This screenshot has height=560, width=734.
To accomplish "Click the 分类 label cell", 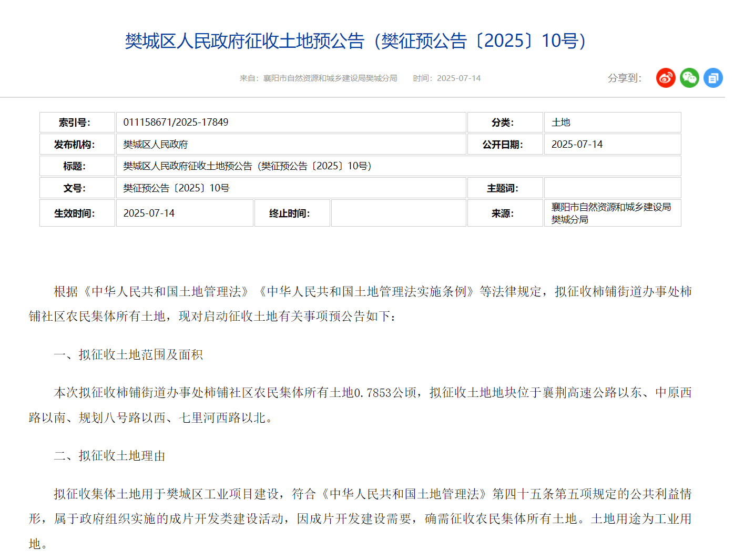I will click(505, 123).
